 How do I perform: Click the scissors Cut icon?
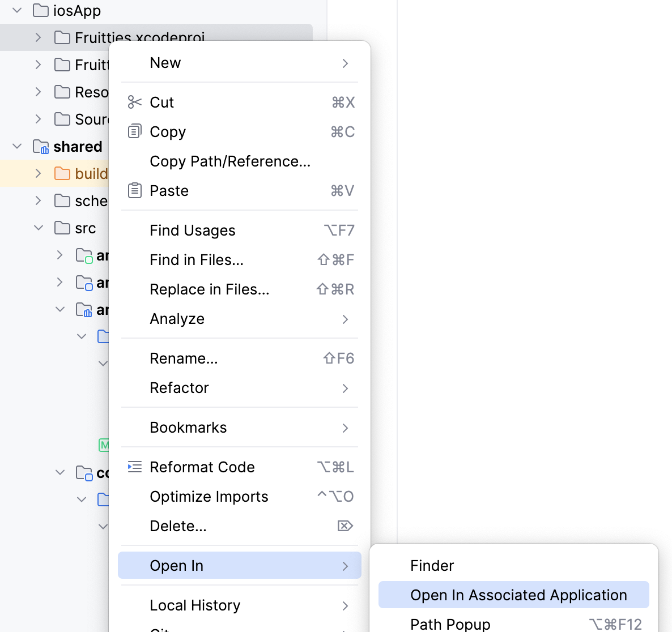pyautogui.click(x=134, y=103)
